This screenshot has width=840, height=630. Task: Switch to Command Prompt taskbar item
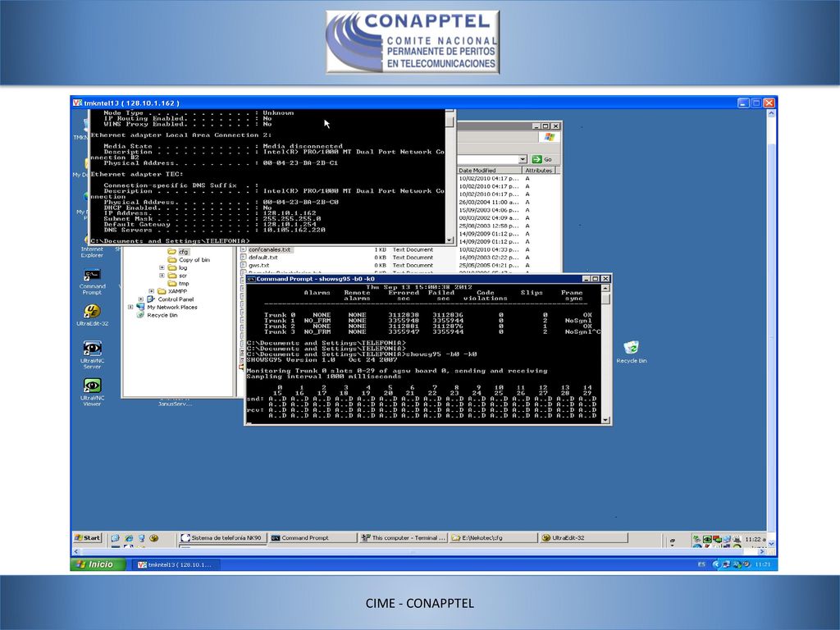[x=313, y=538]
